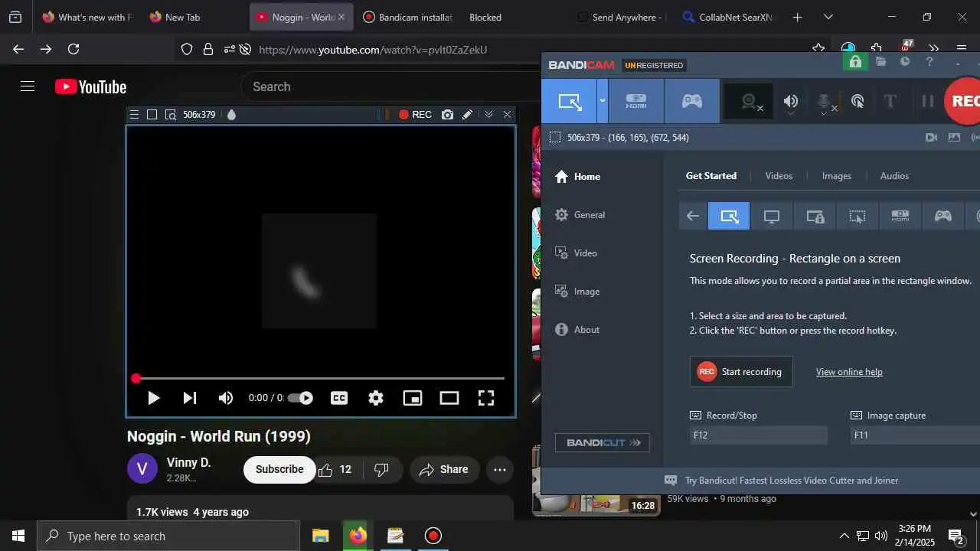This screenshot has width=980, height=551.
Task: Toggle closed captions CC on video
Action: [339, 398]
